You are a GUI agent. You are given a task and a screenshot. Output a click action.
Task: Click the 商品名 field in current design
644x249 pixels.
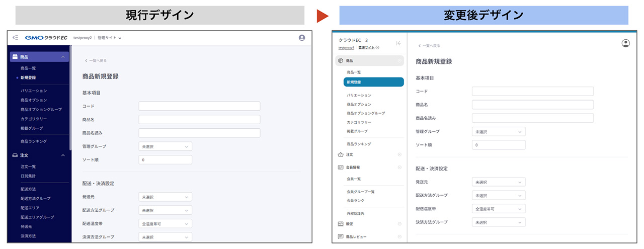[x=199, y=120]
